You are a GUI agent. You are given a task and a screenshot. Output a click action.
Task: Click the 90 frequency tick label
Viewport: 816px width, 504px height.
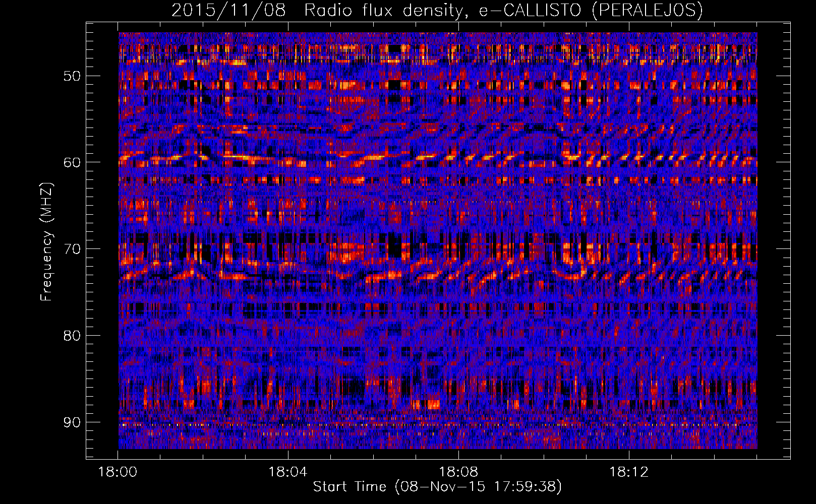(72, 422)
